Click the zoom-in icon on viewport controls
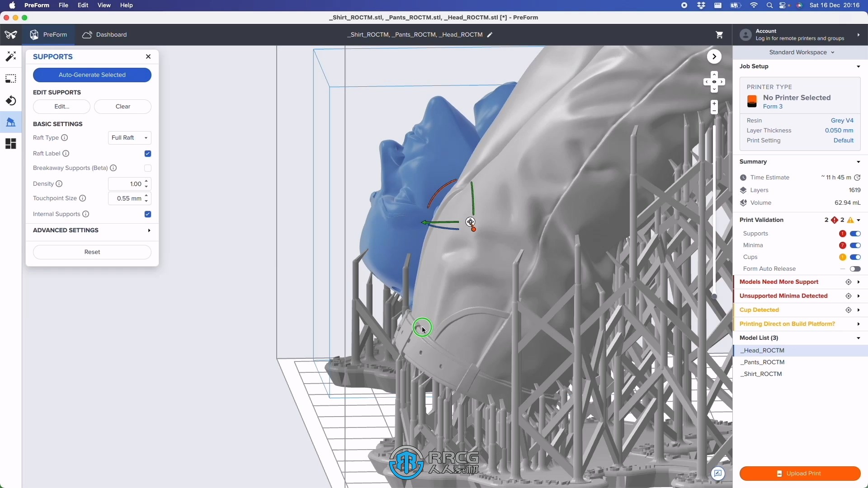Screen dimensions: 868x488 714,105
